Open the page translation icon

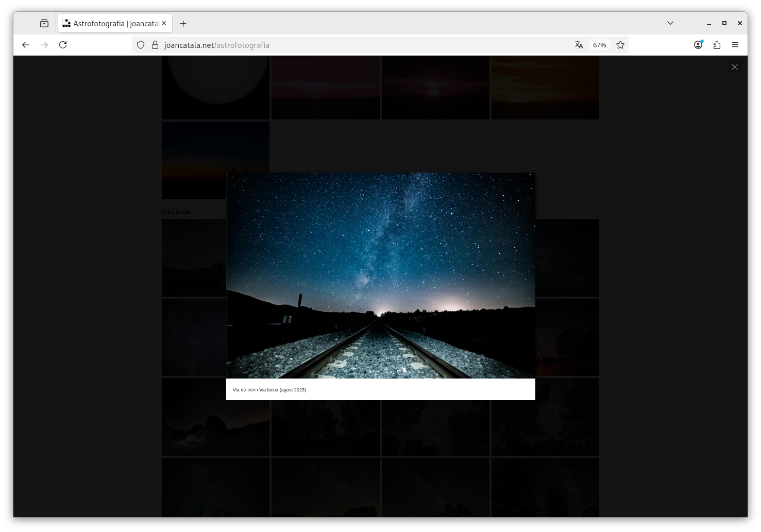pos(579,45)
